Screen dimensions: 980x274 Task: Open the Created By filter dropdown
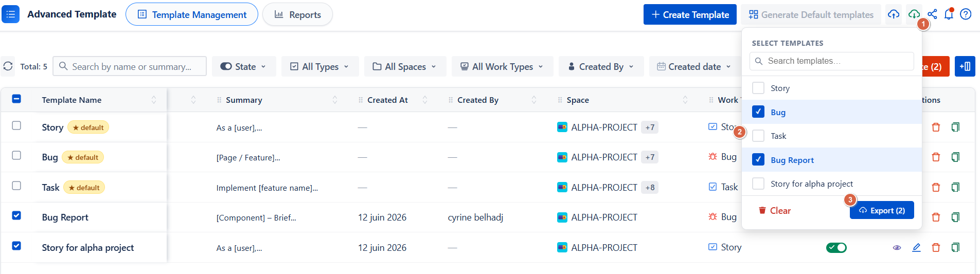pyautogui.click(x=601, y=66)
